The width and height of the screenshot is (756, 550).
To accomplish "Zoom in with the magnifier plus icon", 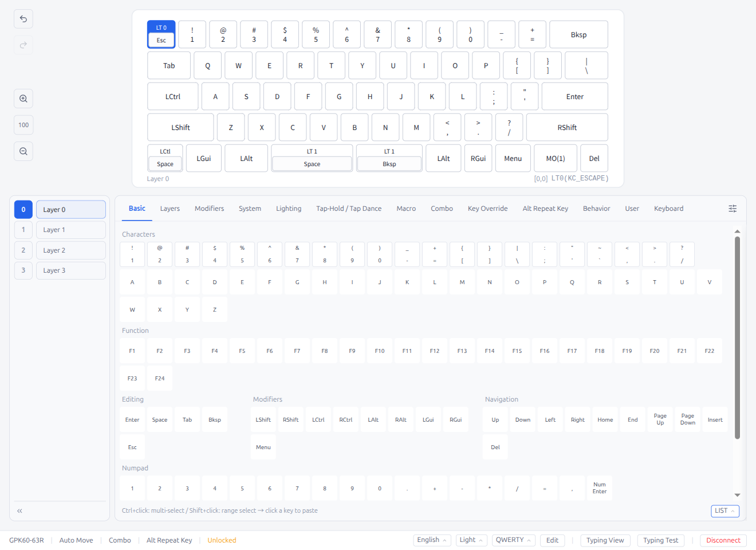I will coord(23,99).
